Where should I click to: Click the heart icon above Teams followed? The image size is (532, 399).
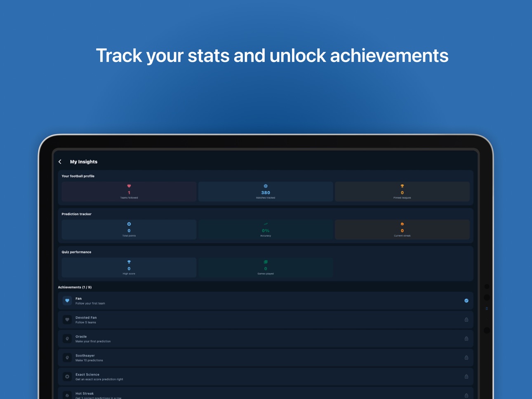(129, 186)
